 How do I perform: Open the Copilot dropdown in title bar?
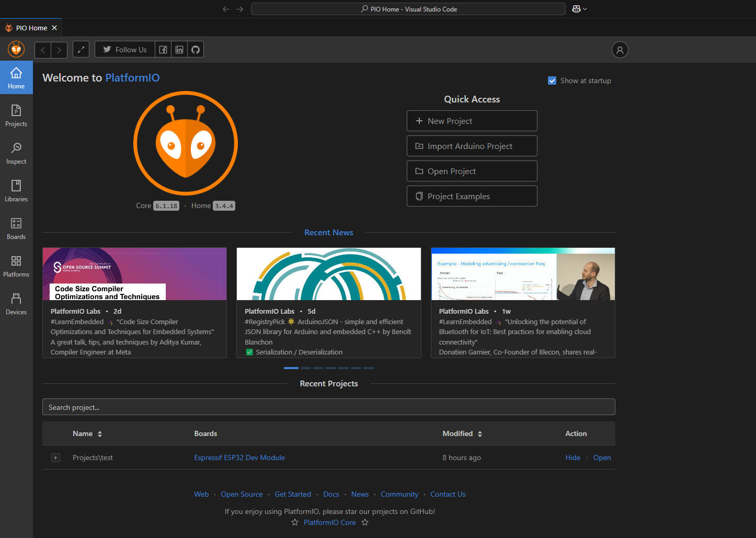[x=579, y=9]
